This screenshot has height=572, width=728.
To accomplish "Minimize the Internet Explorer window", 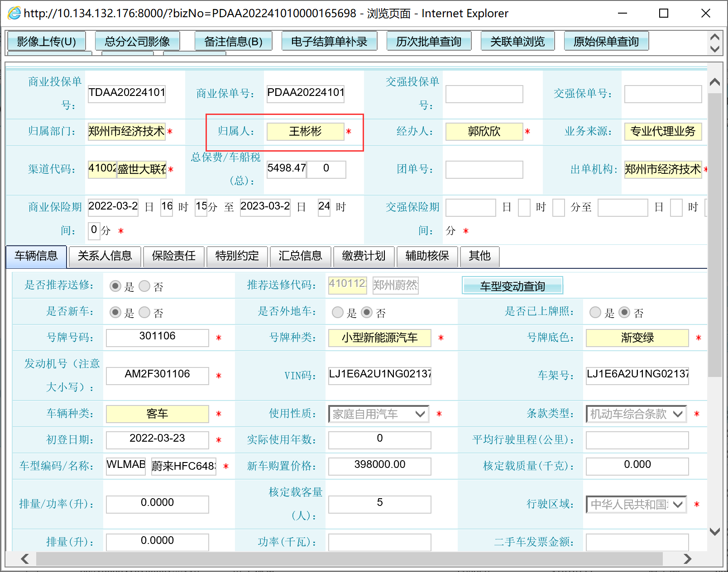I will pos(623,13).
